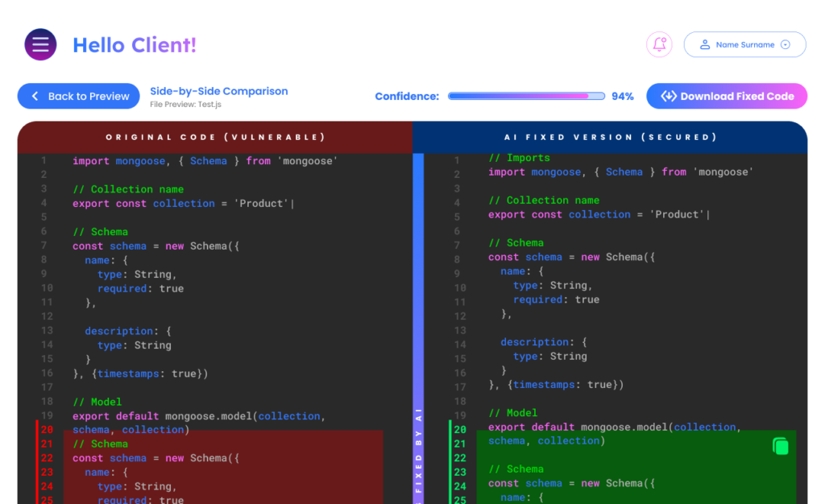Click the back arrow chevron icon
This screenshot has height=504, width=825.
[x=35, y=96]
